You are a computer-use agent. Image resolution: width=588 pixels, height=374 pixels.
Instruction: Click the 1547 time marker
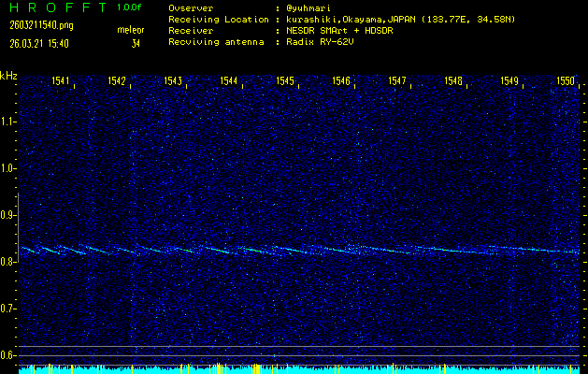pos(397,81)
